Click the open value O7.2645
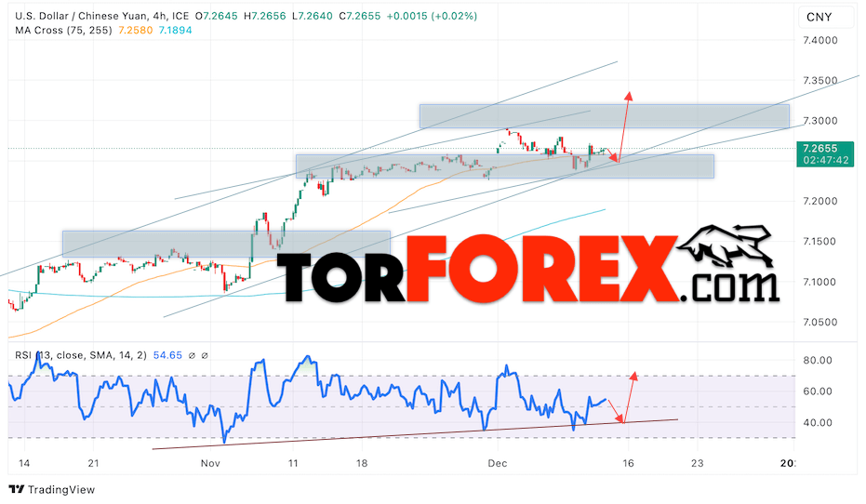 pos(216,16)
